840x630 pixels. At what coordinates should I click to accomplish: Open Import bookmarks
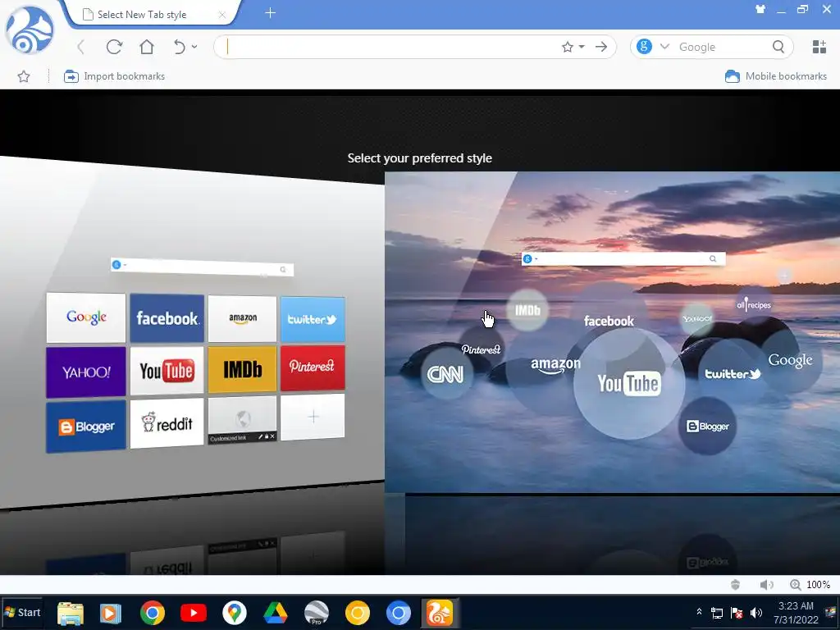click(114, 76)
